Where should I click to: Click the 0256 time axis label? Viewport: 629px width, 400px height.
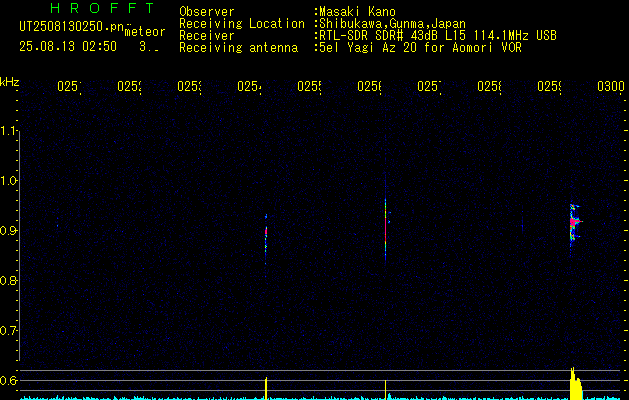coord(369,86)
